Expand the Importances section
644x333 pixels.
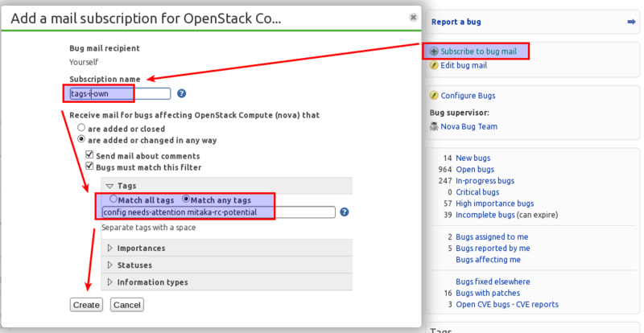110,249
